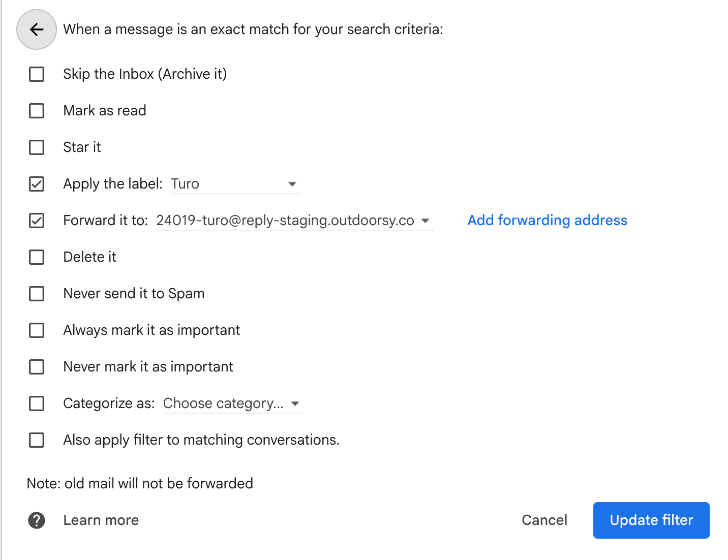The image size is (728, 560).
Task: Check the Categorize as checkbox
Action: pyautogui.click(x=37, y=403)
